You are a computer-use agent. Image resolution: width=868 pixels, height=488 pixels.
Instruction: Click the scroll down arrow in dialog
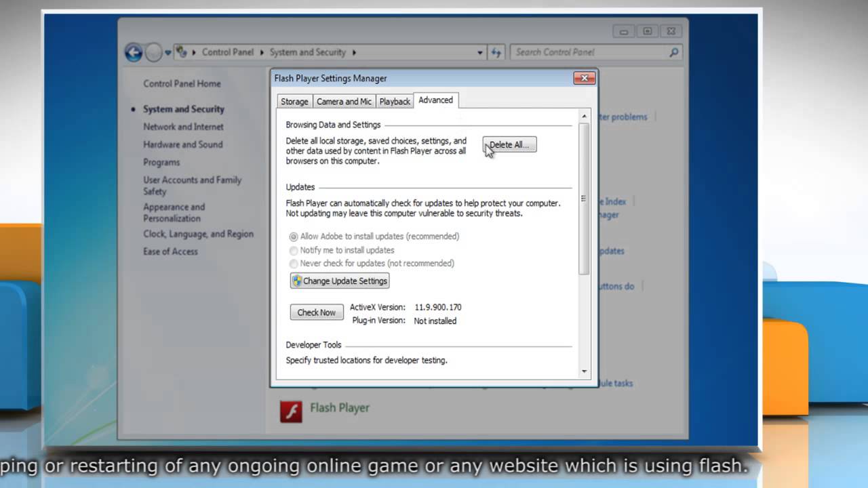[584, 371]
